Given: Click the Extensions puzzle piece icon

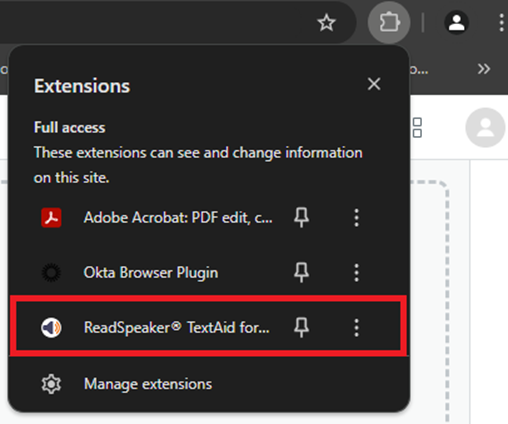Looking at the screenshot, I should (389, 22).
